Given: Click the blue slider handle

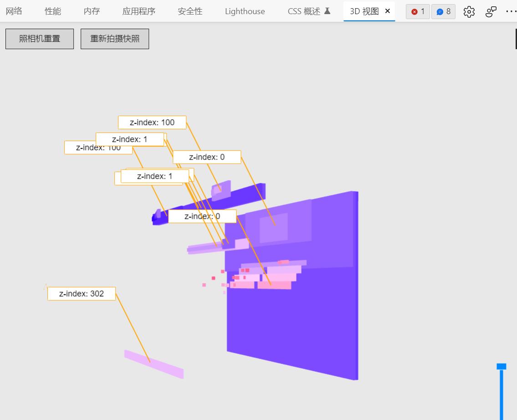Looking at the screenshot, I should pos(502,366).
